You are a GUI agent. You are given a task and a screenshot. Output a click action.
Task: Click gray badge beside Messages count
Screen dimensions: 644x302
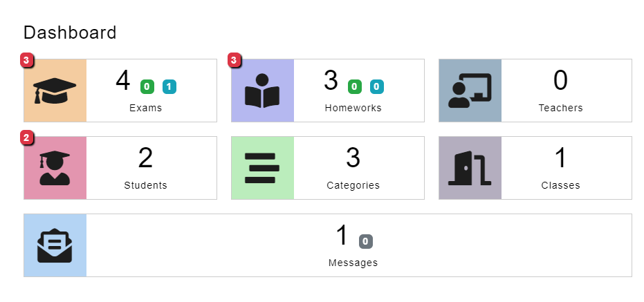[x=365, y=241]
